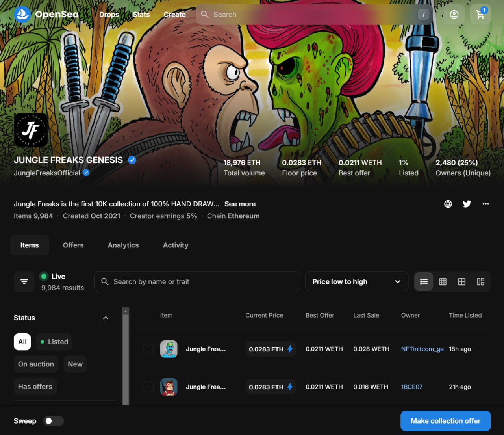Image resolution: width=504 pixels, height=435 pixels.
Task: Open owner profile 1BCE07
Action: pos(412,387)
